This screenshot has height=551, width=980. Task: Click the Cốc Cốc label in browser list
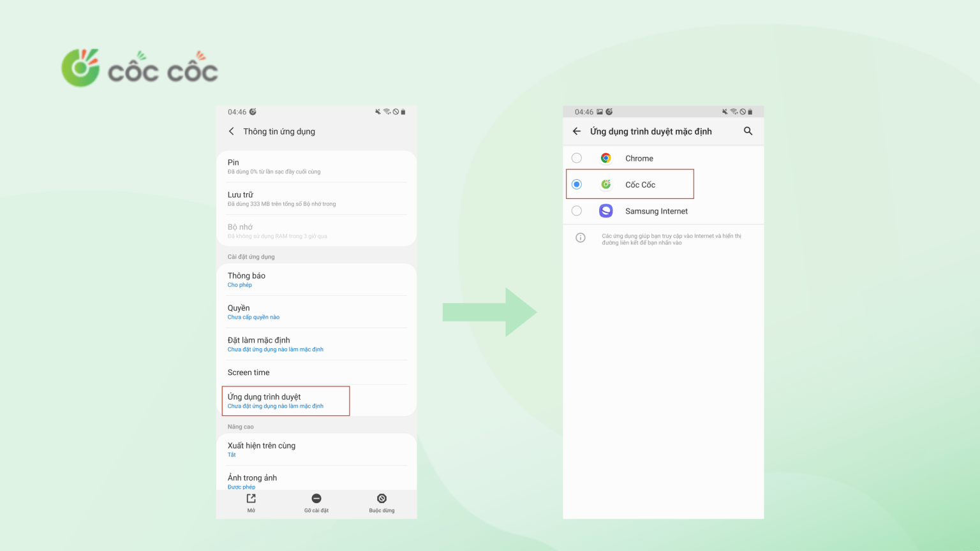pyautogui.click(x=640, y=184)
